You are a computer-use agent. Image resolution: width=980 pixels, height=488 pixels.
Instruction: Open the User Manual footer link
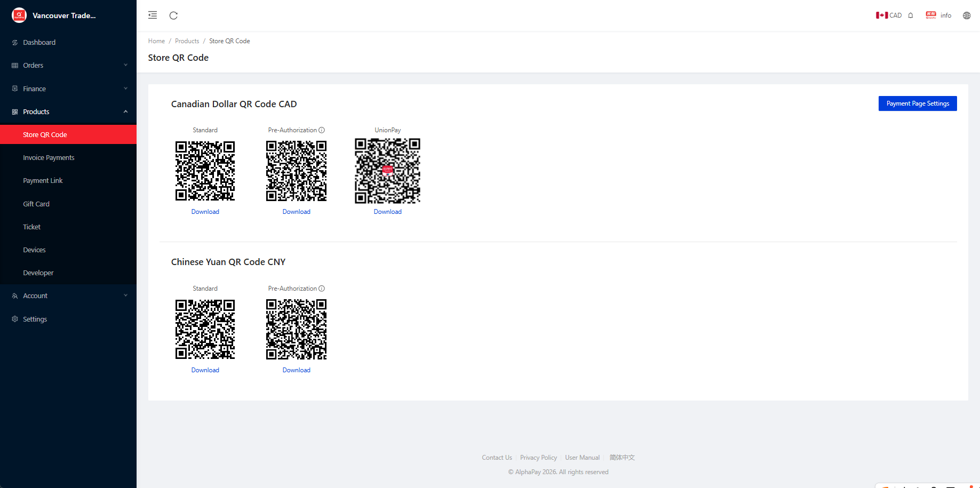click(x=582, y=458)
